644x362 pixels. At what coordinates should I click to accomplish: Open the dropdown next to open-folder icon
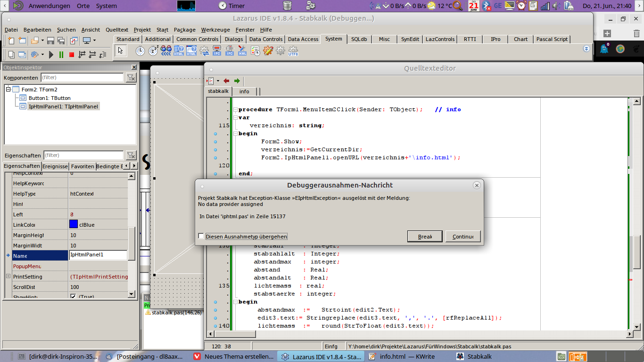point(42,41)
